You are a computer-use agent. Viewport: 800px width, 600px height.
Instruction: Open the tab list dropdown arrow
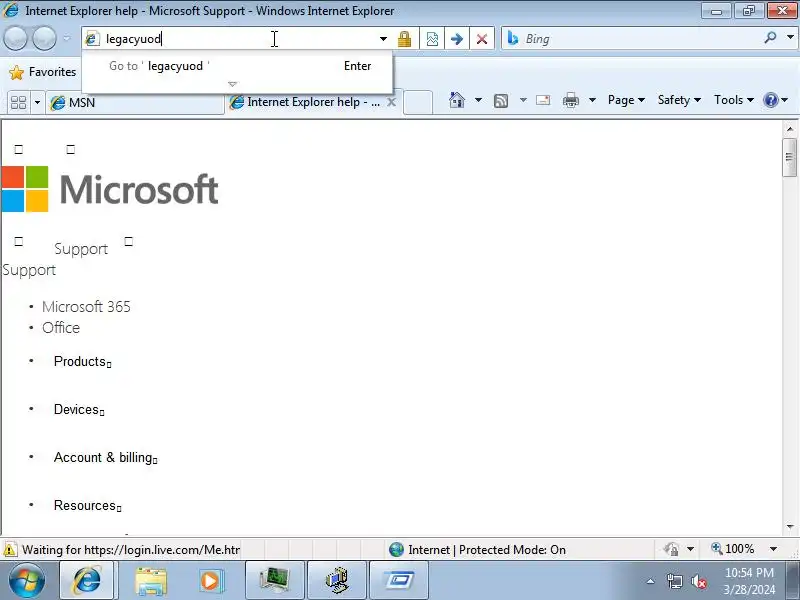click(x=37, y=103)
